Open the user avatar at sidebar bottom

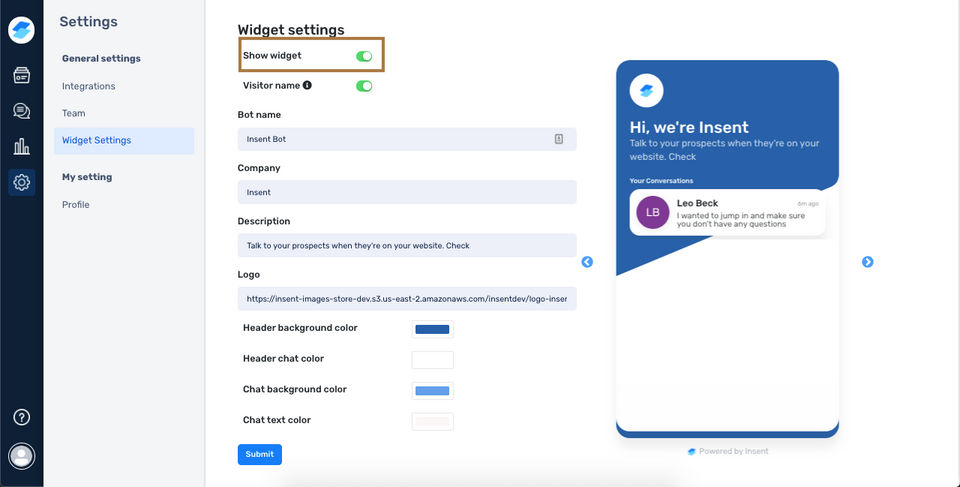coord(21,456)
